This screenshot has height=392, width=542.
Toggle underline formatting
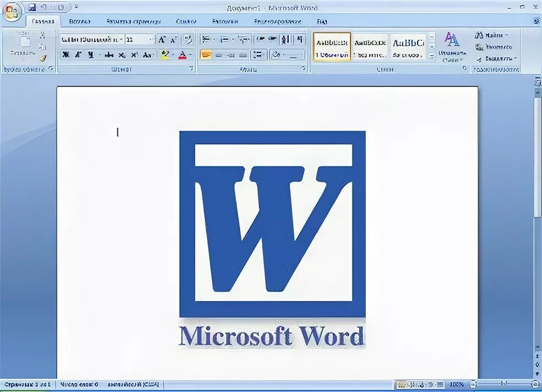click(x=90, y=55)
